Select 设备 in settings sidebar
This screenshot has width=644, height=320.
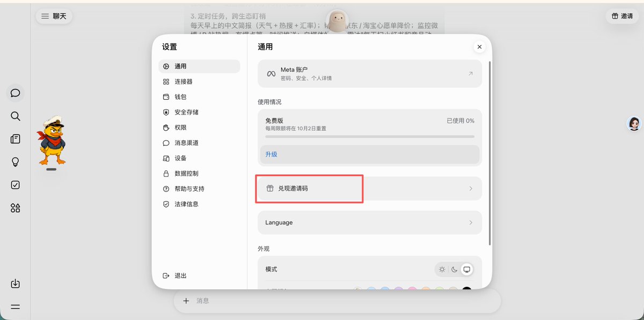(x=199, y=158)
